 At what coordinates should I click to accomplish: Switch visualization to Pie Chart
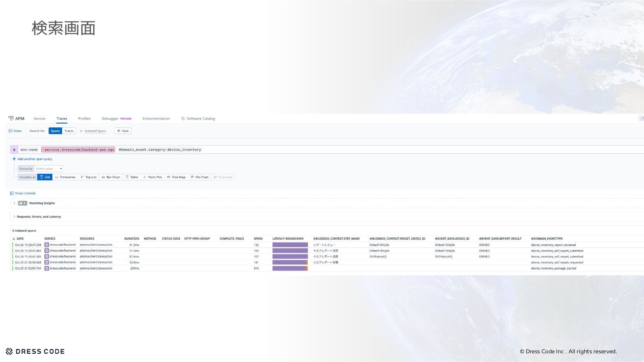click(200, 177)
